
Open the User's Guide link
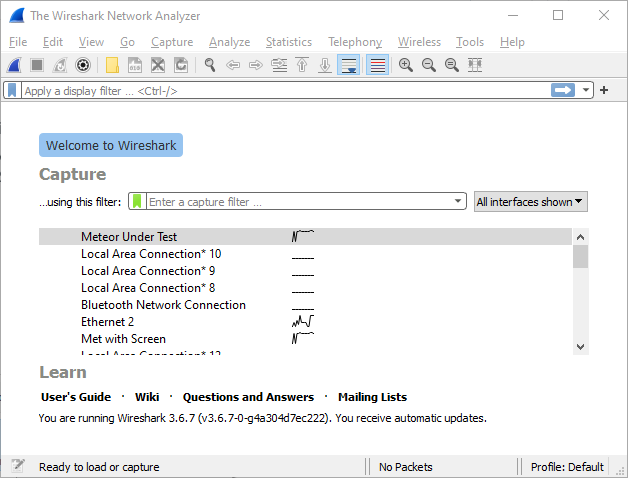76,397
